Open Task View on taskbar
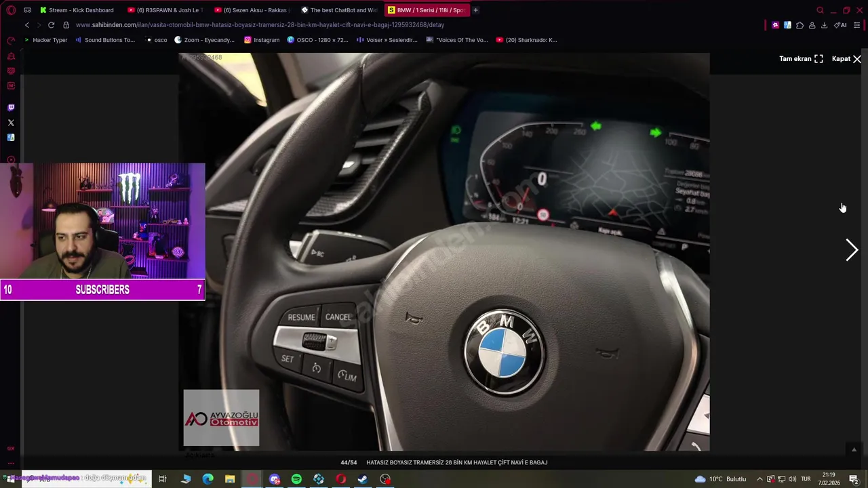Image resolution: width=868 pixels, height=488 pixels. (x=163, y=479)
